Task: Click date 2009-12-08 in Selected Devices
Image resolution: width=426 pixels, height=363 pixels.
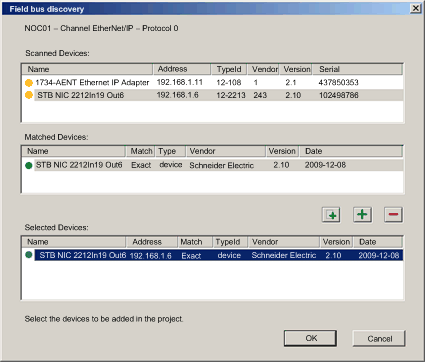Action: point(379,256)
